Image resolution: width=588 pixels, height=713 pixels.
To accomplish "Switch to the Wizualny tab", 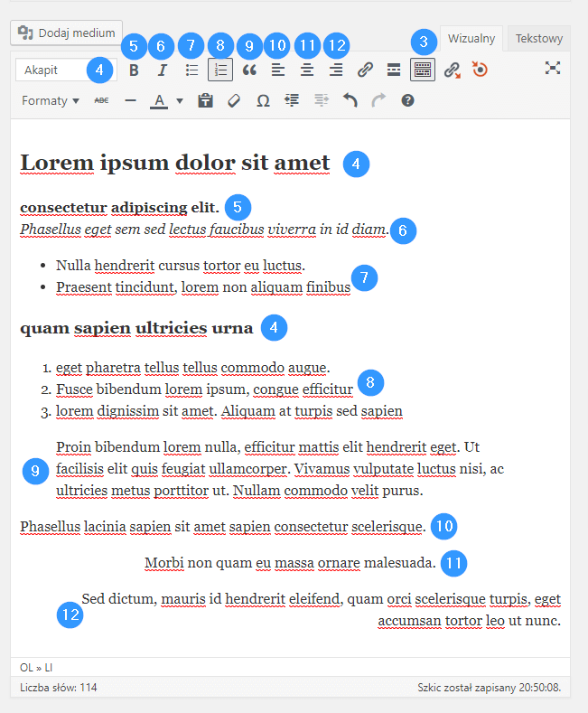I will pyautogui.click(x=471, y=39).
